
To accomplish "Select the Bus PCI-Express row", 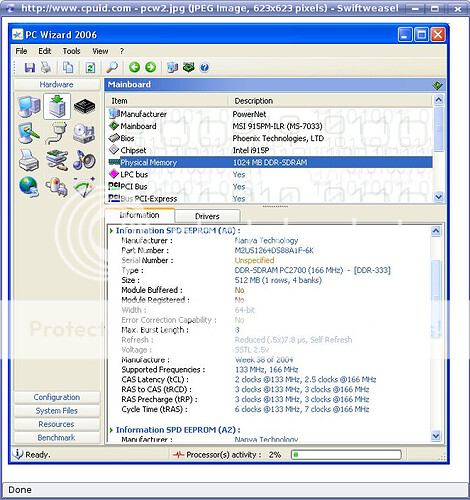I will [269, 199].
